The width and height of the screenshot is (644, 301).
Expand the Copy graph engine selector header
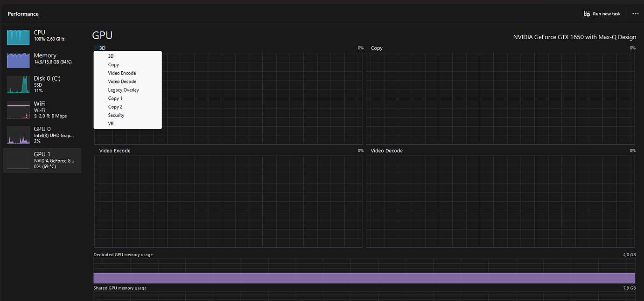tap(377, 48)
